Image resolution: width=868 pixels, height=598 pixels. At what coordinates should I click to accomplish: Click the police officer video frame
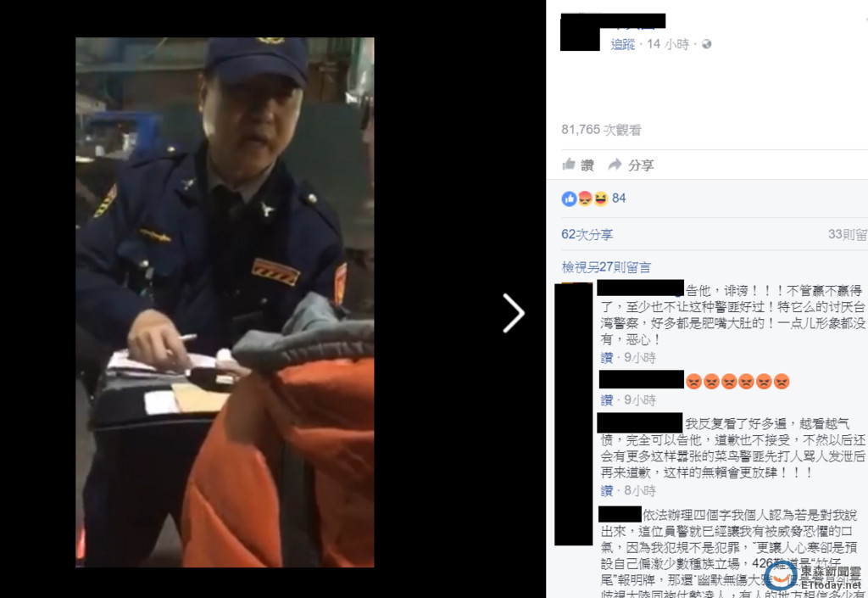225,302
